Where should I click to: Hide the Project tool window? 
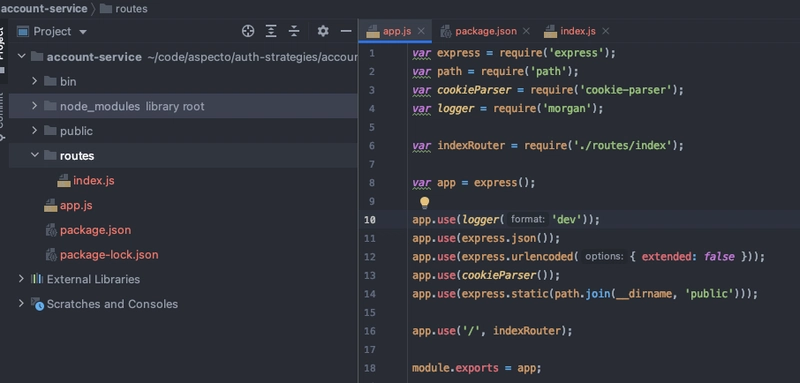[x=346, y=31]
